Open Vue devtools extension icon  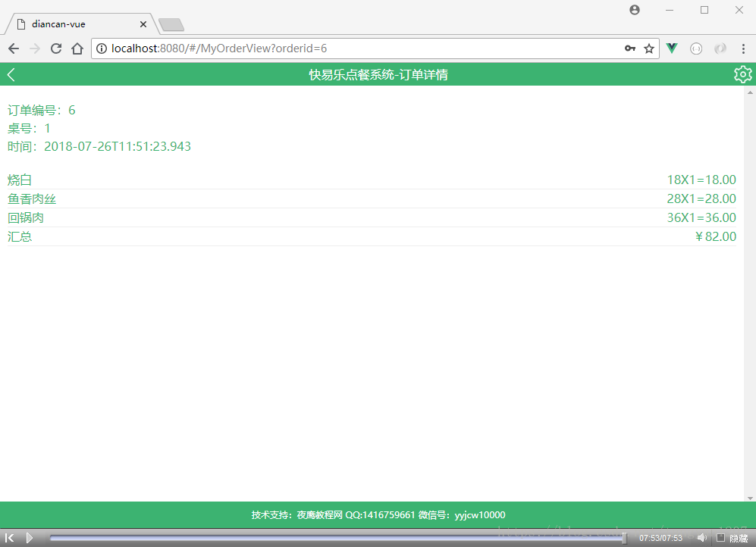point(672,48)
